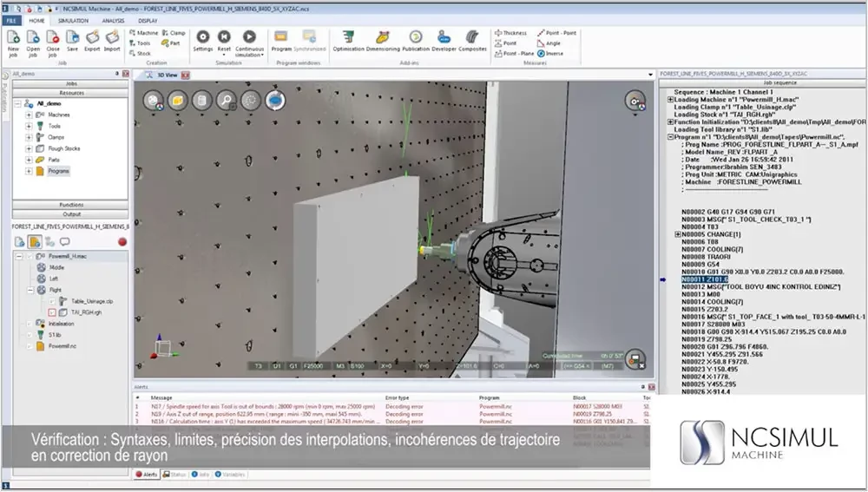The height and width of the screenshot is (492, 868).
Task: Switch to the SIMULATION ribbon tab
Action: 73,21
